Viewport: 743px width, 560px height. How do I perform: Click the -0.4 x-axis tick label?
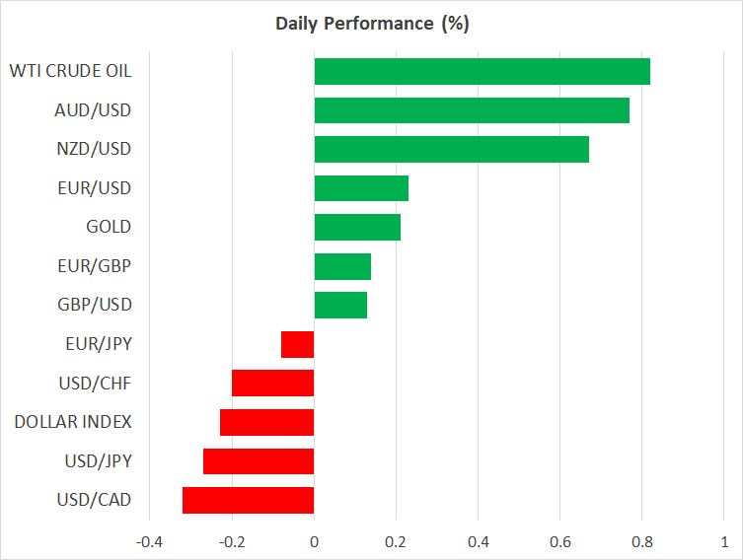[x=149, y=540]
